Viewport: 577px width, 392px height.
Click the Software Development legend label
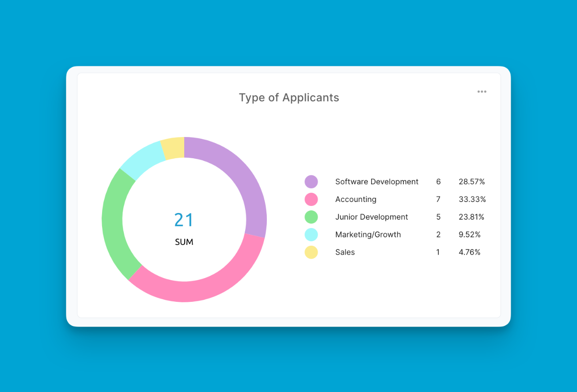[377, 182]
